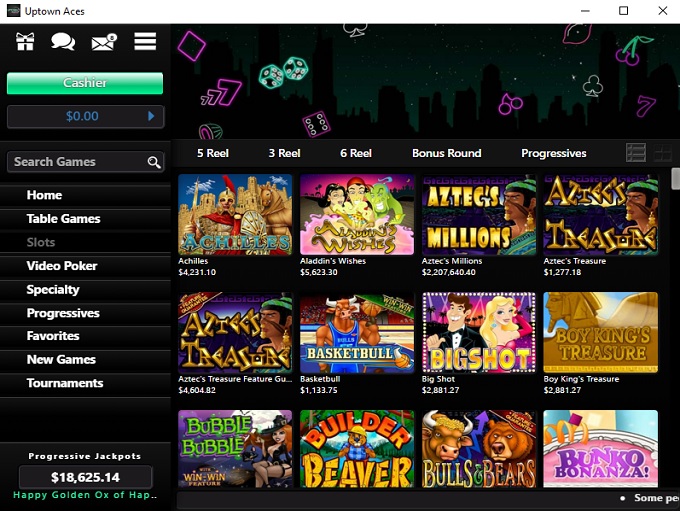
Task: Open the gift box promotions icon
Action: click(25, 42)
